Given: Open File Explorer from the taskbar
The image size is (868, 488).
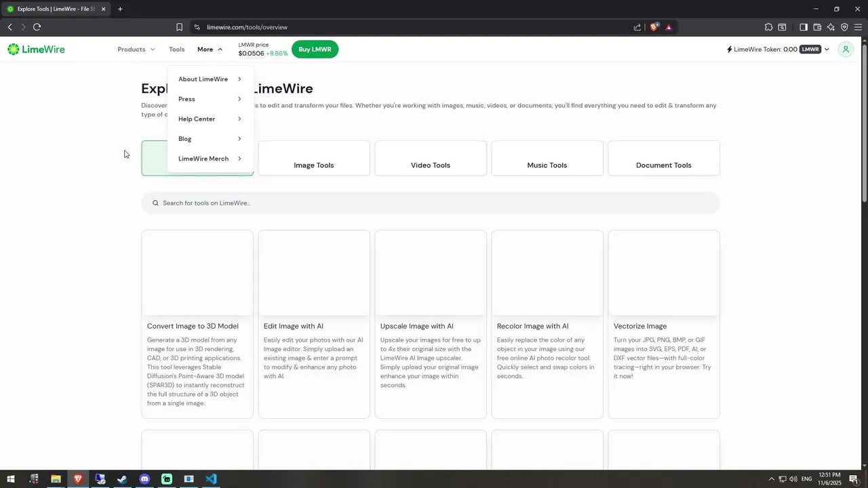Looking at the screenshot, I should pyautogui.click(x=56, y=479).
